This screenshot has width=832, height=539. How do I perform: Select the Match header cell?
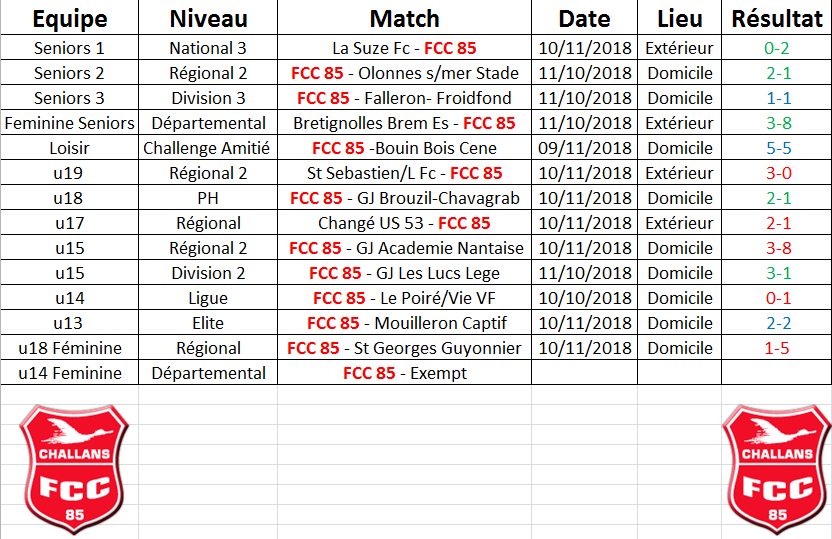coord(404,18)
